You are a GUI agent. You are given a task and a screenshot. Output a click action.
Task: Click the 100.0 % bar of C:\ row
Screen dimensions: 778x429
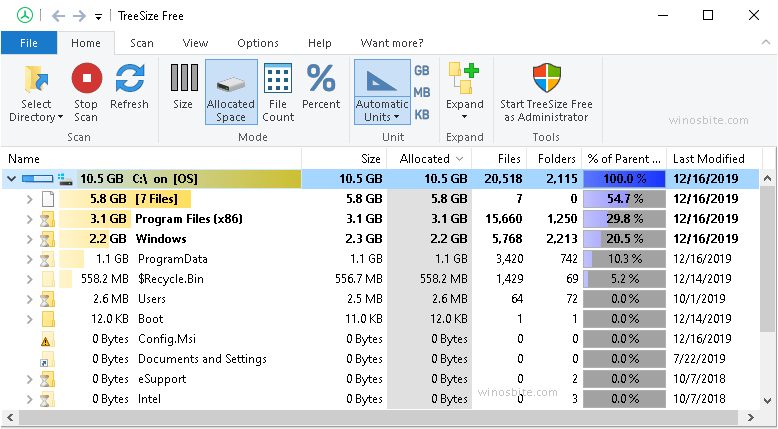(x=624, y=179)
